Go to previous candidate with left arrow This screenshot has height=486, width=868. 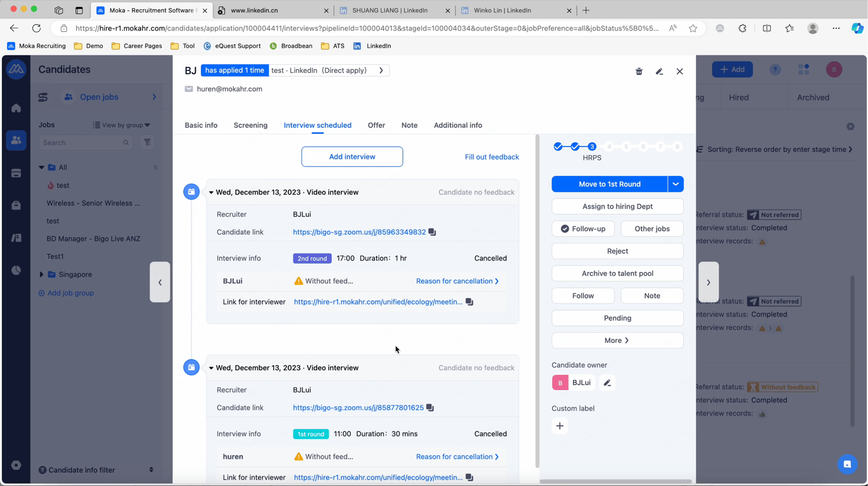coord(160,282)
